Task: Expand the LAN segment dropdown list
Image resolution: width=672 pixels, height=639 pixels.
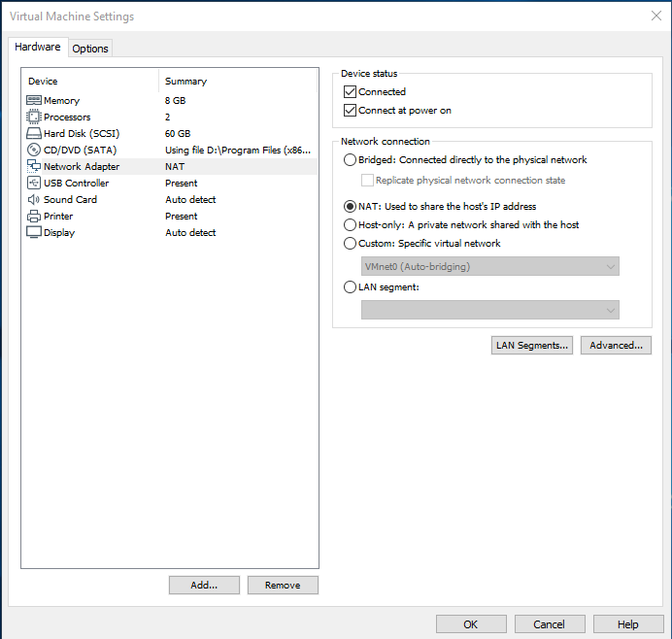Action: coord(490,310)
